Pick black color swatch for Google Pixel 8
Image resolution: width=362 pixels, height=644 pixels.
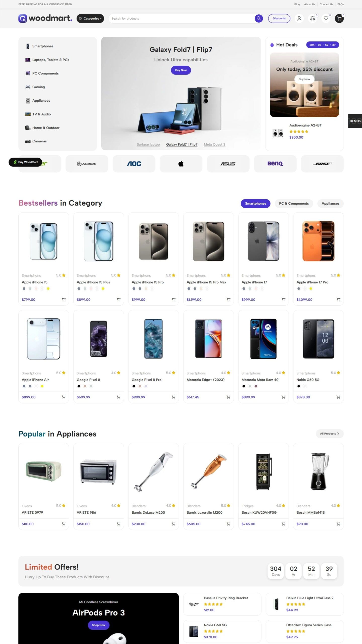(x=79, y=386)
